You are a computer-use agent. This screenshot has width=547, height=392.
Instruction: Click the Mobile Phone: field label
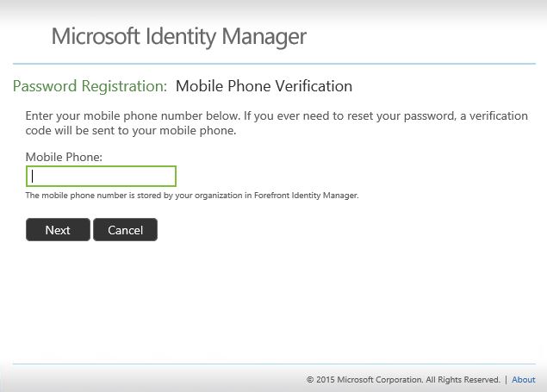(x=64, y=157)
